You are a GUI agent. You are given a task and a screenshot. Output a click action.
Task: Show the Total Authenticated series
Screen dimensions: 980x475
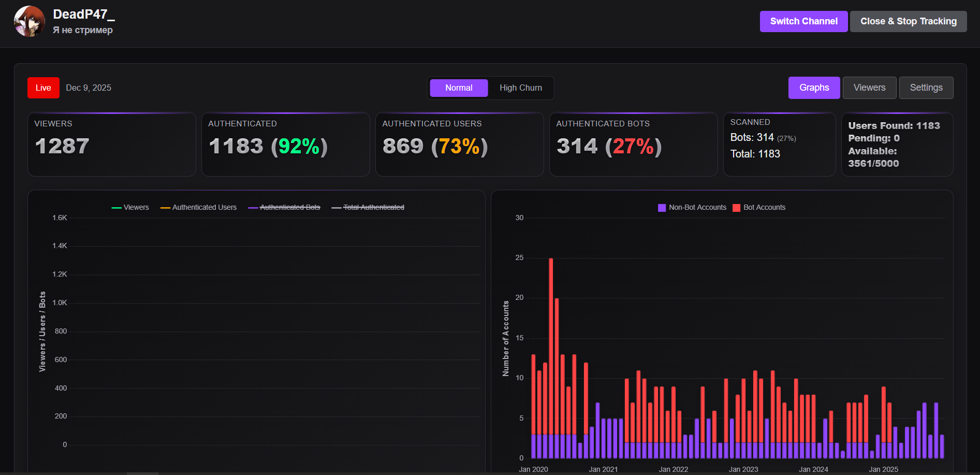tap(368, 207)
